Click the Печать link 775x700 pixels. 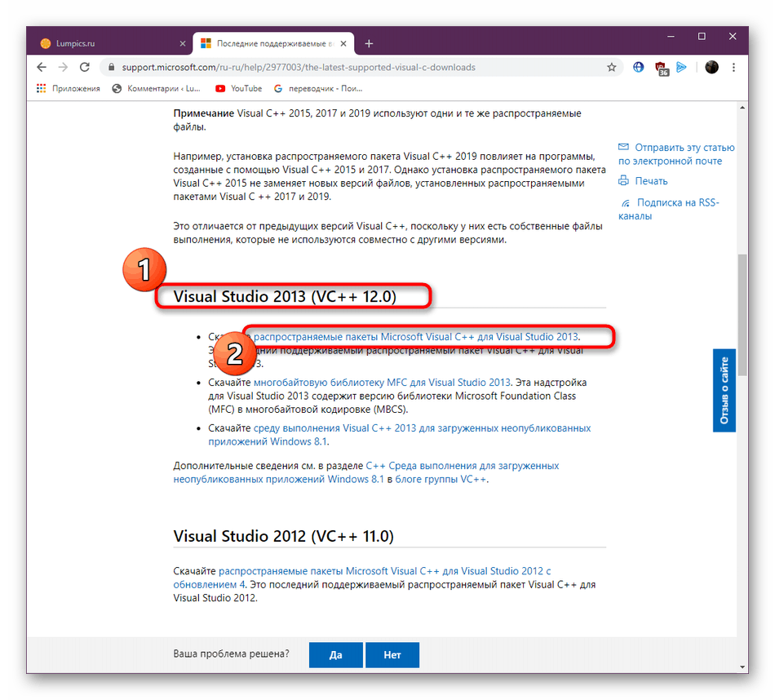[651, 181]
